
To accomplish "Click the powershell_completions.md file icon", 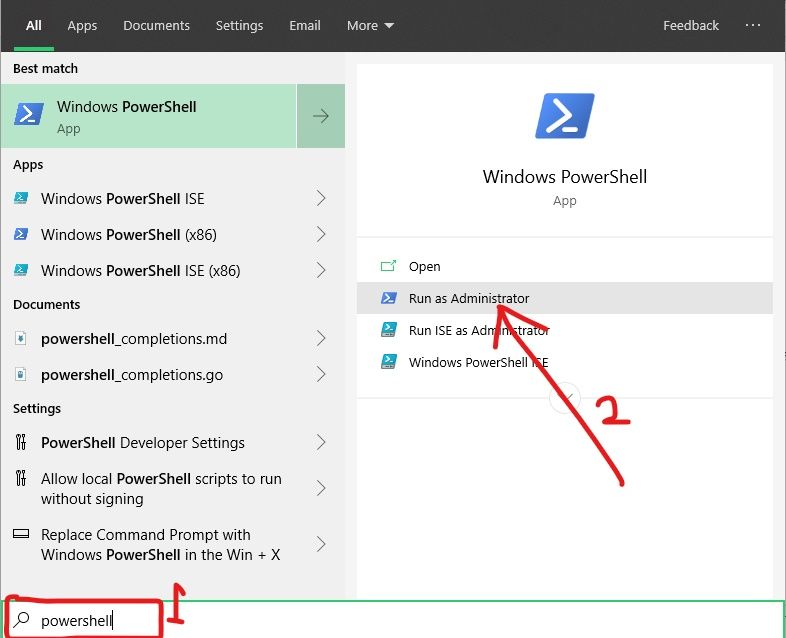I will click(x=21, y=339).
